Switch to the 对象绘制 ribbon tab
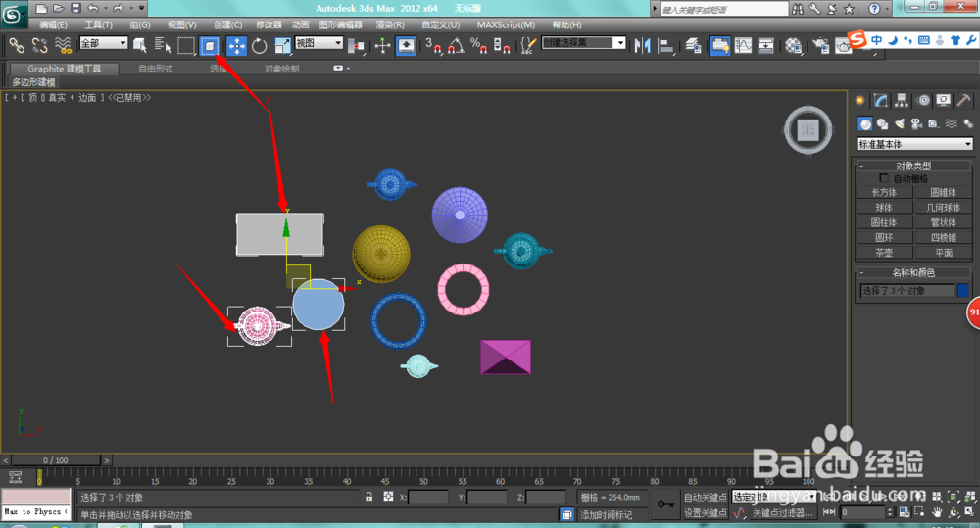Screen dimensions: 980x528 click(281, 69)
